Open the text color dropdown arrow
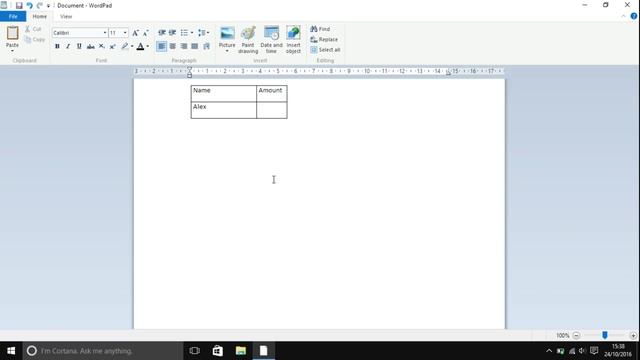Viewport: 640px width, 360px height. (148, 47)
